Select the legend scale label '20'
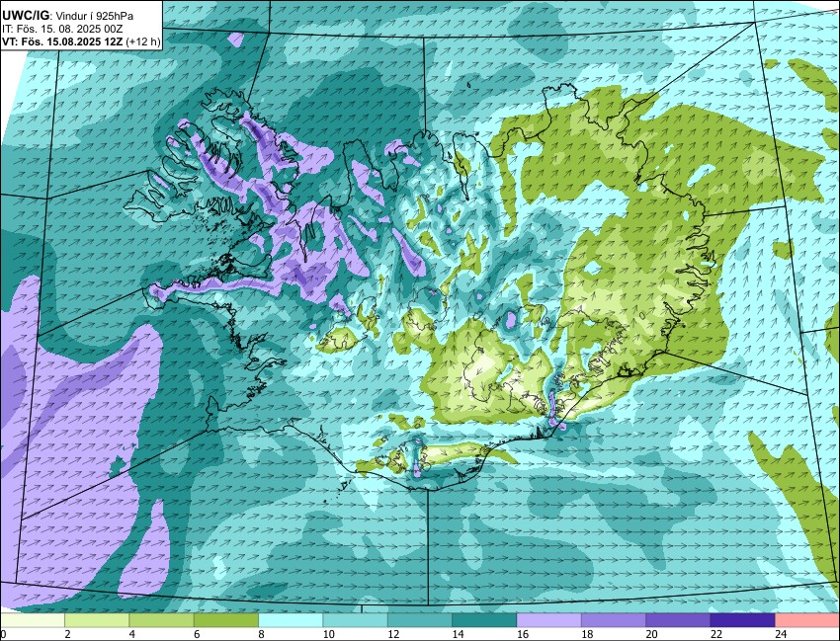This screenshot has width=840, height=641. click(x=651, y=634)
